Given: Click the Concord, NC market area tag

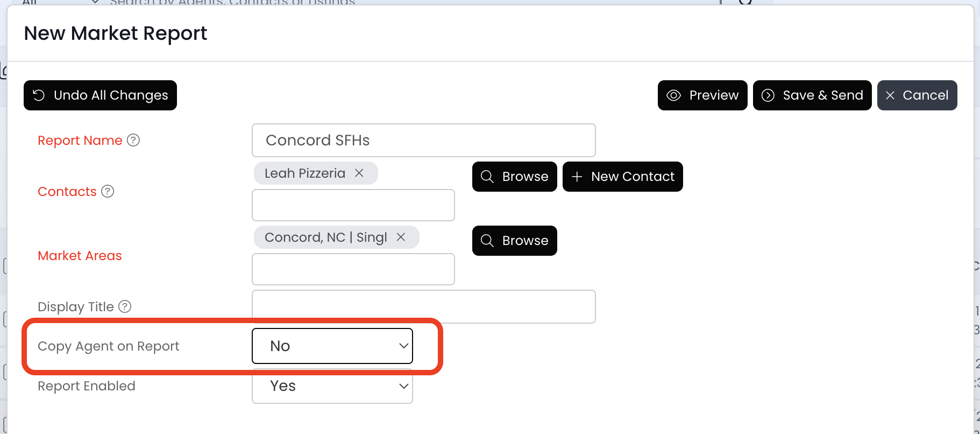Looking at the screenshot, I should (325, 237).
